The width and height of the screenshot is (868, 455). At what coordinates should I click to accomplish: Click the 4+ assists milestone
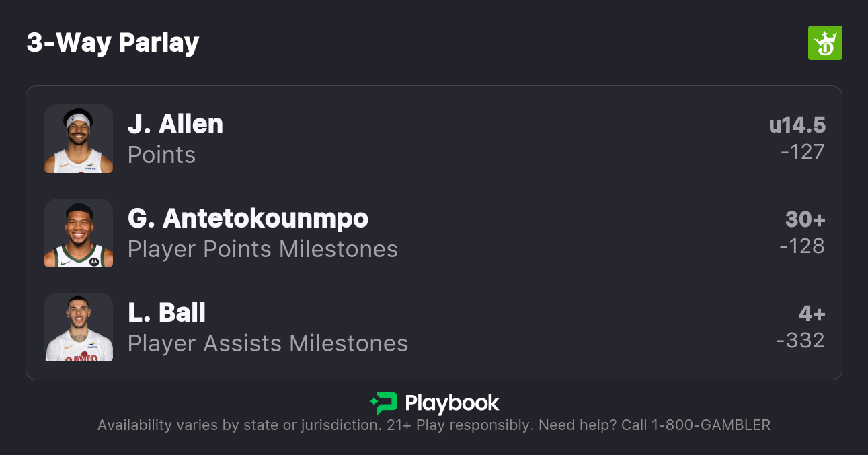tap(812, 314)
